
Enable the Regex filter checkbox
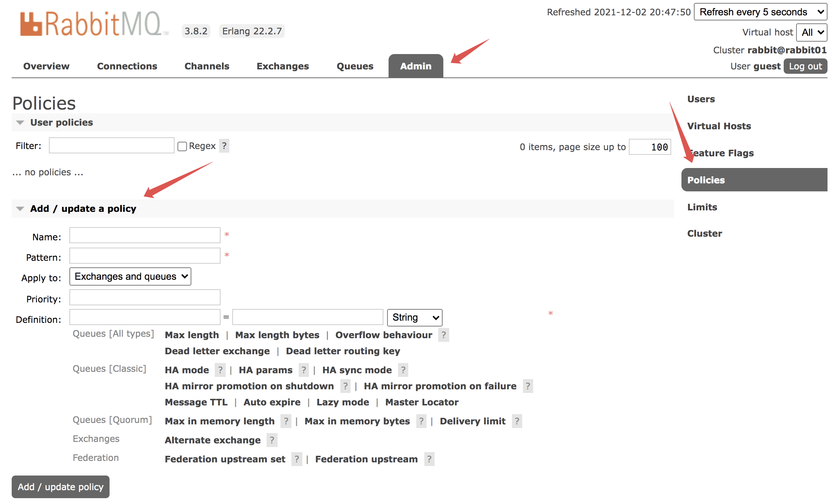point(182,146)
